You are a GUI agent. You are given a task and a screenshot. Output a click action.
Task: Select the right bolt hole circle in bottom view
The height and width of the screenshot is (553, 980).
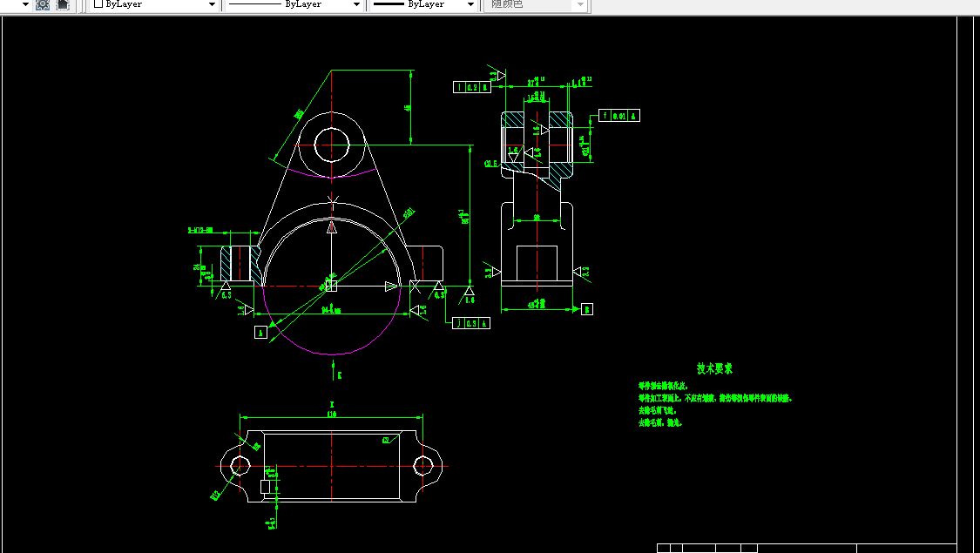click(423, 466)
